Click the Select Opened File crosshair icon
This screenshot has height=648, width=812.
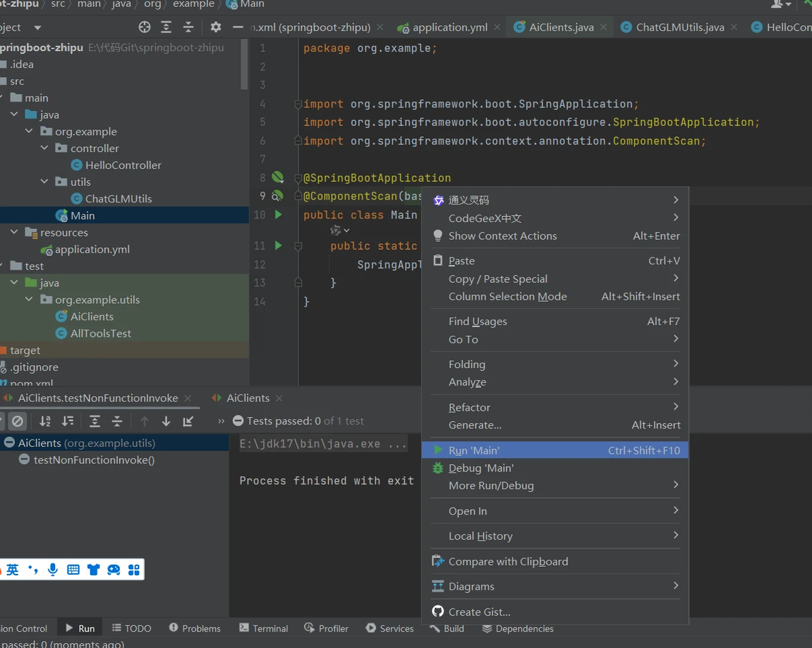coord(144,27)
